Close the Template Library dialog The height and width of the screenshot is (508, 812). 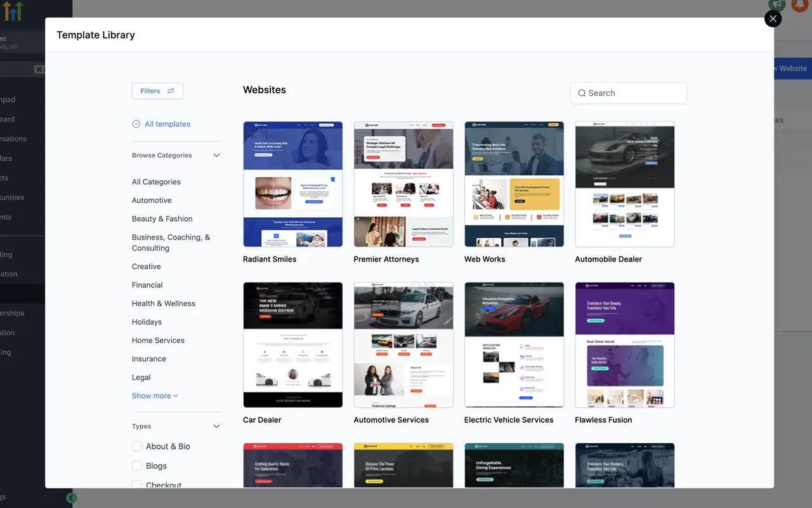pos(773,18)
